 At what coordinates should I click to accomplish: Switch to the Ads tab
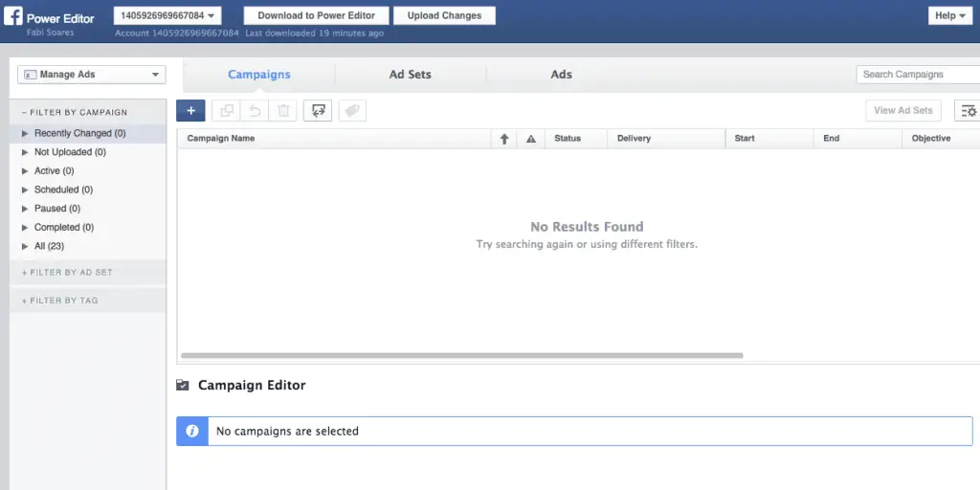point(561,75)
